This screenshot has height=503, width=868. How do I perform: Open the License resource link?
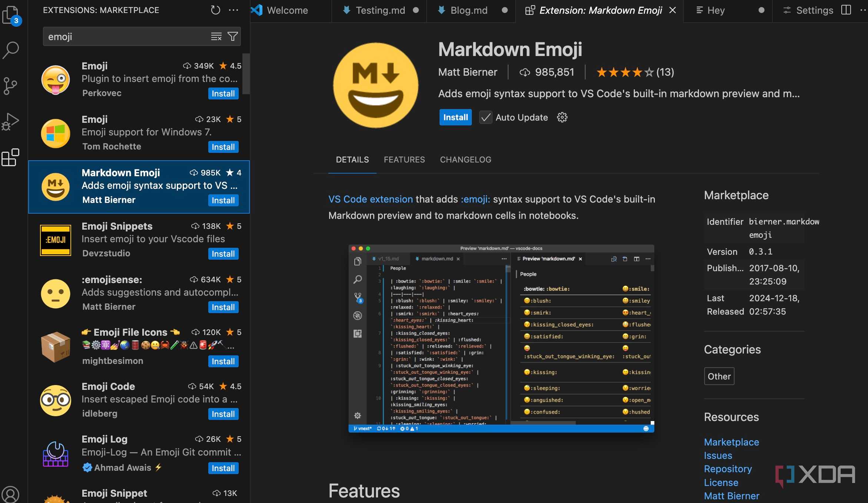(x=721, y=483)
